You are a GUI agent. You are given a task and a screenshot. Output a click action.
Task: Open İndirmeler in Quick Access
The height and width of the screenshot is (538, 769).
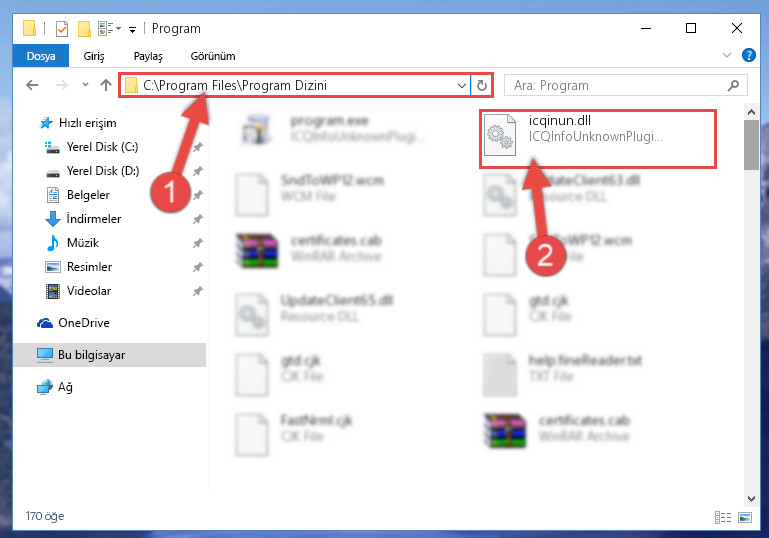94,219
